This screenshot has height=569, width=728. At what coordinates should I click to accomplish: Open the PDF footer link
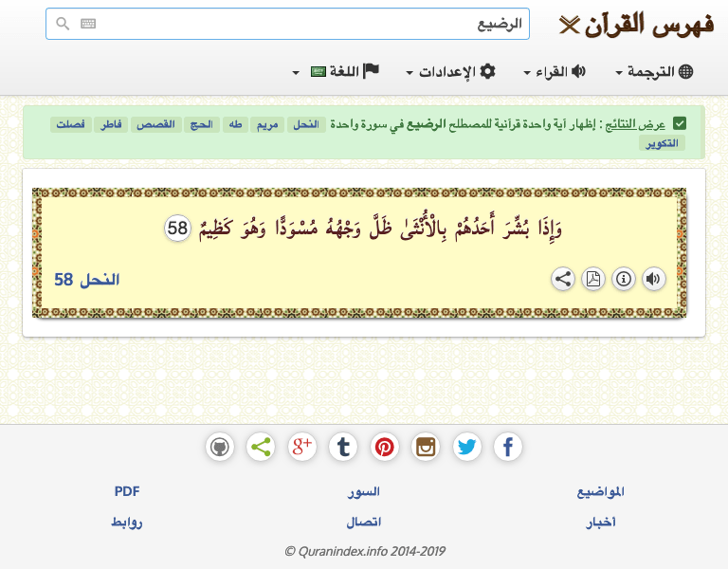(x=127, y=491)
